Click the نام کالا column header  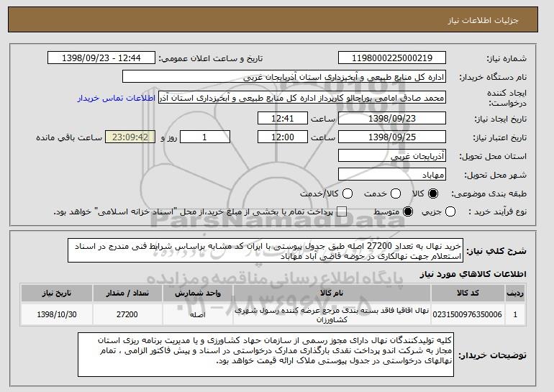tap(332, 293)
